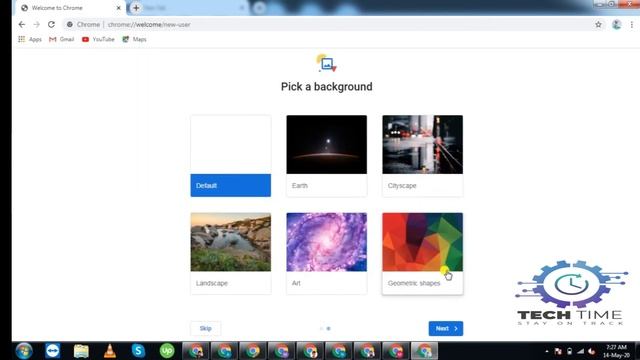Viewport: 640px width, 360px height.
Task: Open the Gmail bookmark
Action: coord(62,39)
